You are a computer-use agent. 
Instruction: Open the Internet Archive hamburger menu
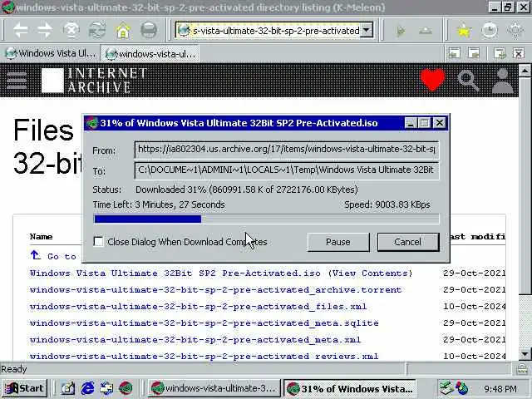click(x=17, y=81)
